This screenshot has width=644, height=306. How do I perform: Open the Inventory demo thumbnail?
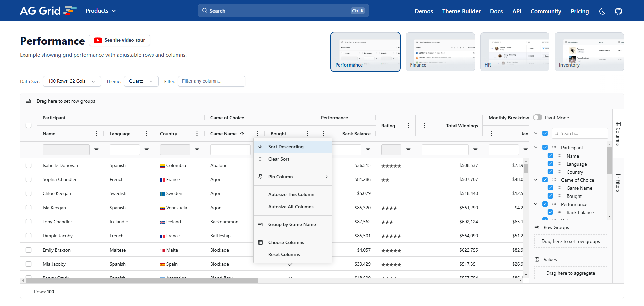pos(589,52)
